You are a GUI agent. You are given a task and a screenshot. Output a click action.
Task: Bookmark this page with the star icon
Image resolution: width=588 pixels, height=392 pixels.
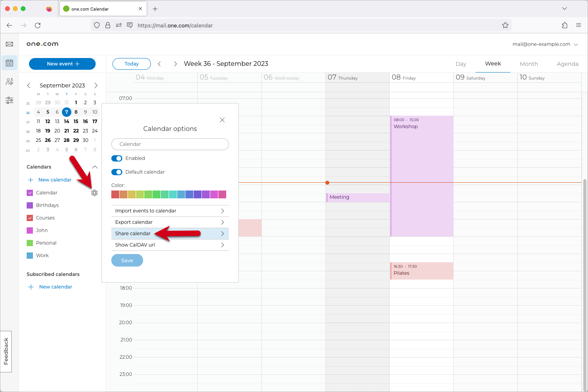click(505, 25)
